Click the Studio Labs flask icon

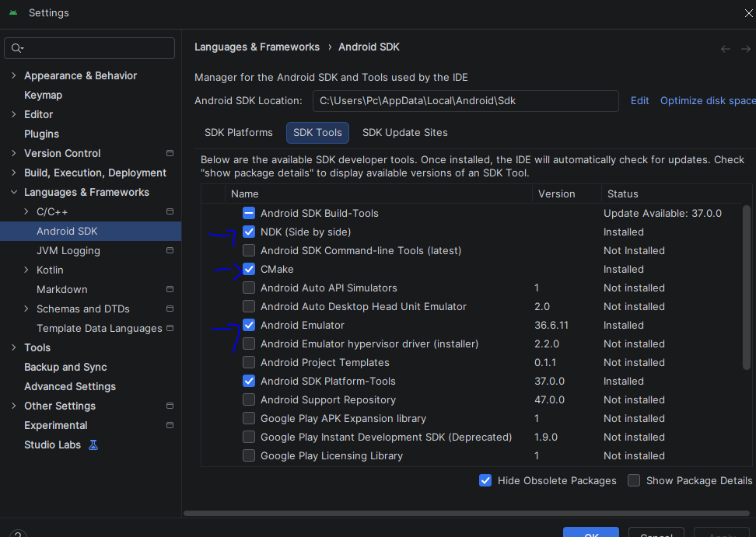coord(93,445)
